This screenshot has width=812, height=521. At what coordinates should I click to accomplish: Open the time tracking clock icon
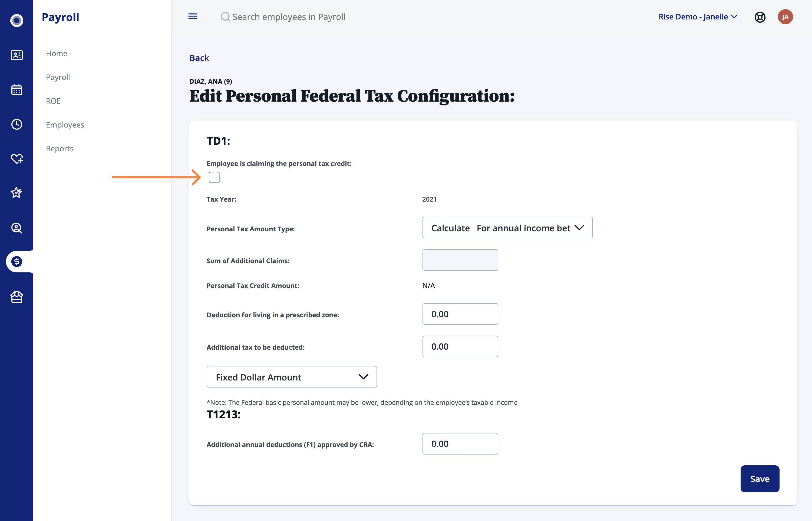pyautogui.click(x=16, y=124)
